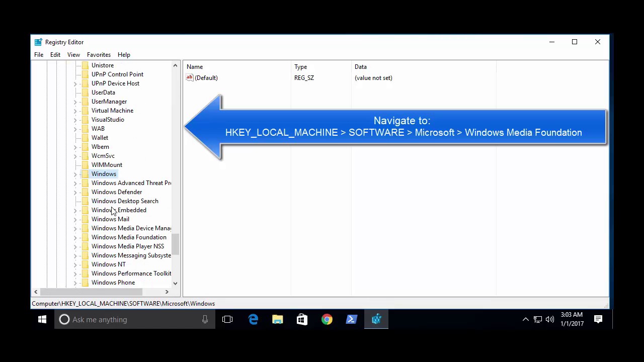This screenshot has height=362, width=644.
Task: Expand the Windows NT registry key
Action: [x=75, y=264]
